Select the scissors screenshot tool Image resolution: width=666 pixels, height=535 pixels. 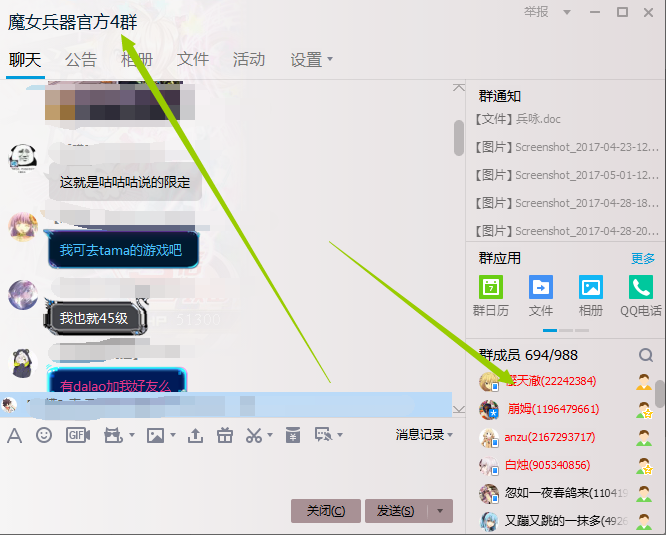point(254,436)
